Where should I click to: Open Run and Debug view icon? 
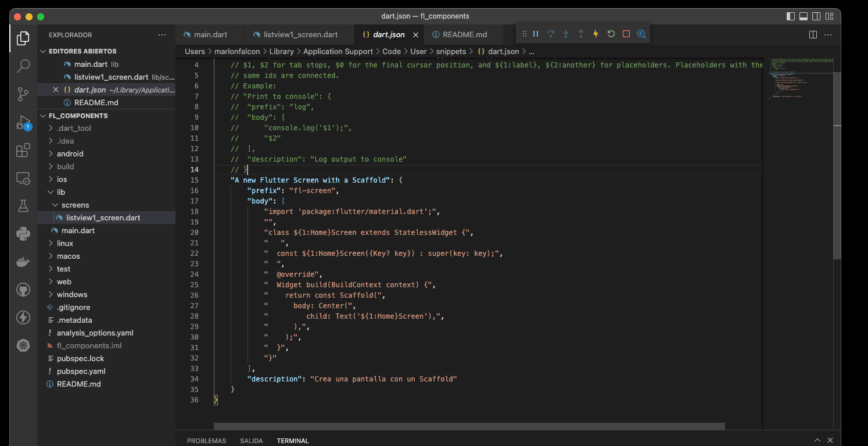coord(23,122)
